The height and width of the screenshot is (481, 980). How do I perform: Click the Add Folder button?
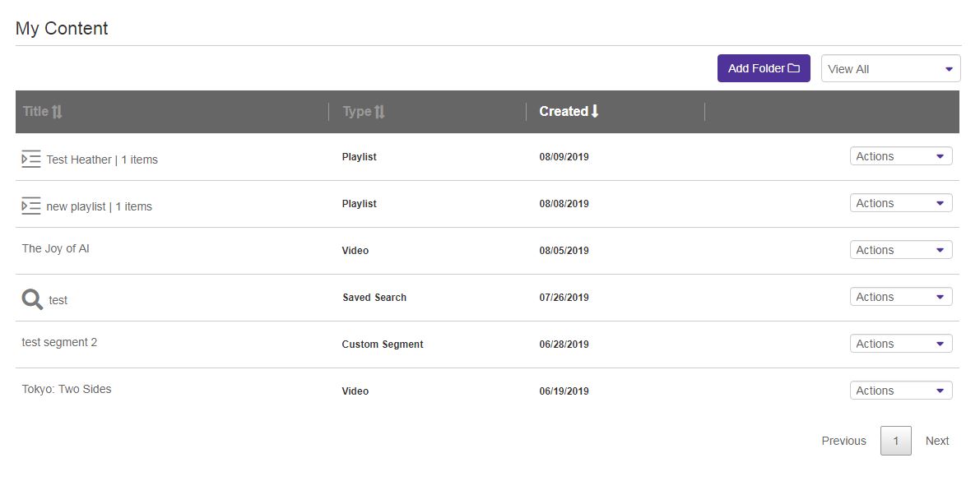[764, 68]
